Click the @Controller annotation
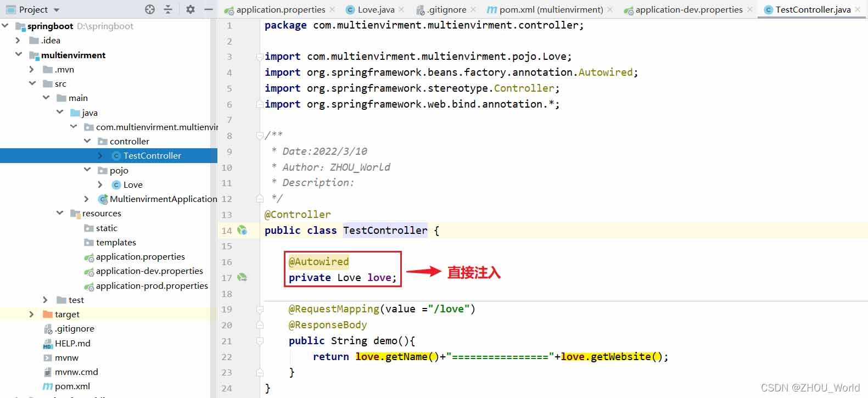The width and height of the screenshot is (868, 398). (x=298, y=214)
